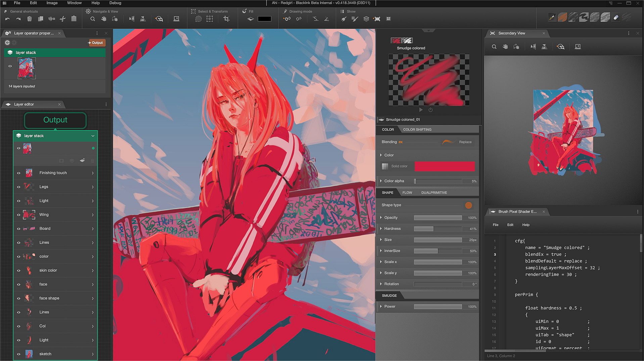This screenshot has height=361, width=644.
Task: Expand the Hardness property arrow
Action: [x=381, y=228]
